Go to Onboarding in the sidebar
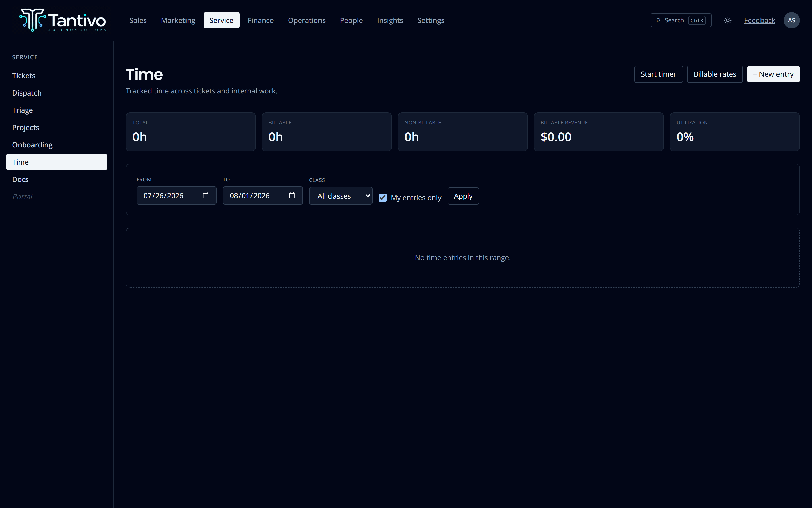The image size is (812, 508). click(x=56, y=145)
